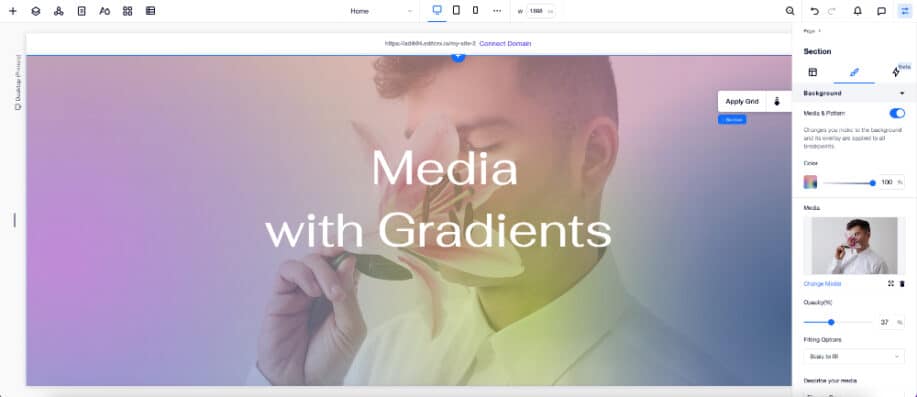Open the Site Styles (Aa) panel

(105, 11)
